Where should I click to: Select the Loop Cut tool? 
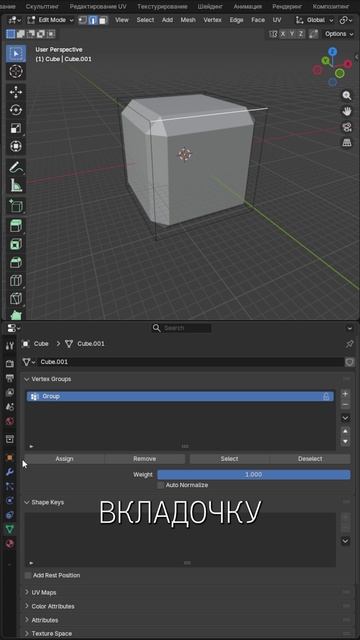[x=16, y=281]
